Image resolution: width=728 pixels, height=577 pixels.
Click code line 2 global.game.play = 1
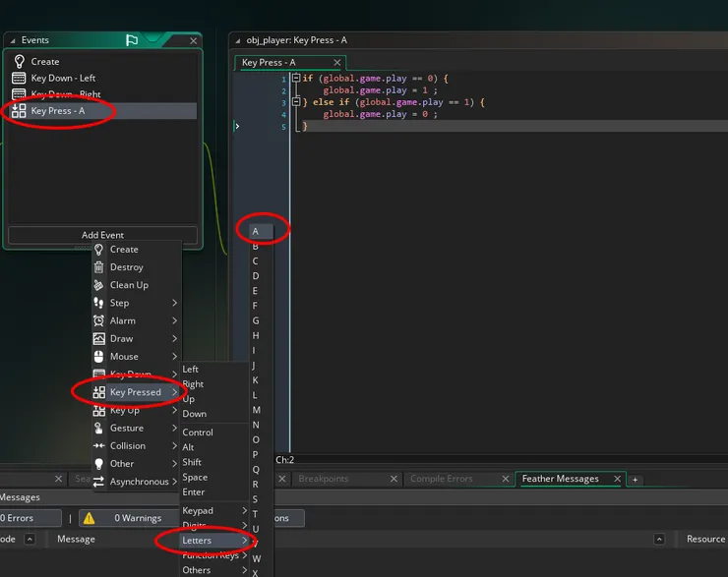point(380,90)
